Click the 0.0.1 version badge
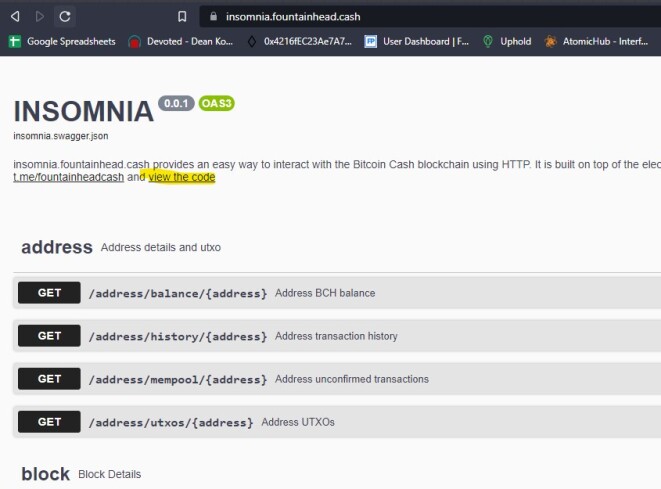Screen dimensions: 661x489 coord(176,103)
